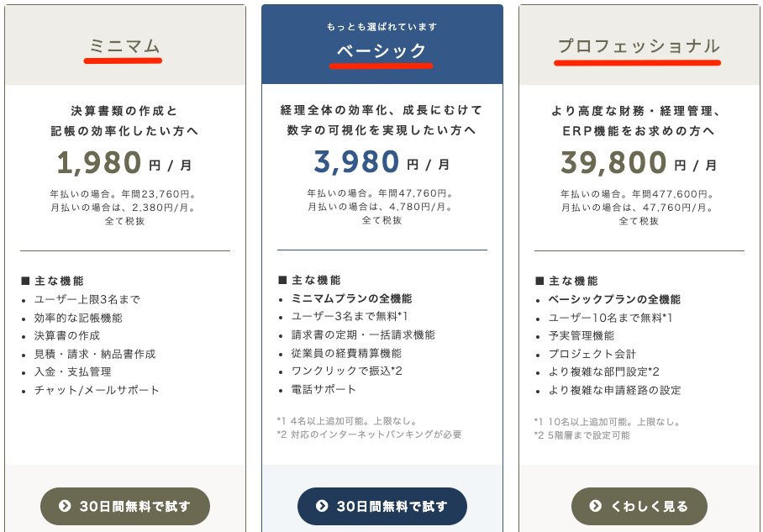
Task: Click the チャット/メールサポート feature item
Action: [97, 390]
